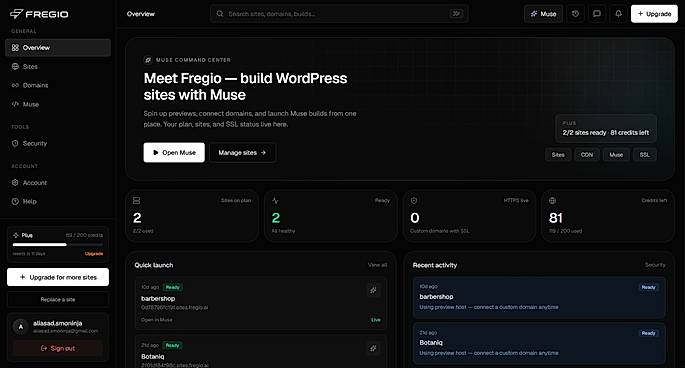Click the Muse chip in command center

point(616,155)
